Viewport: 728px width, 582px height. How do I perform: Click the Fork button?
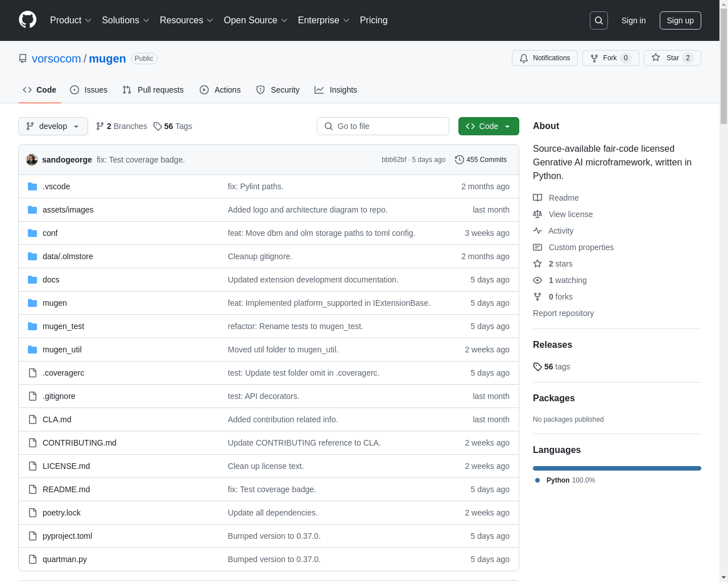point(610,58)
